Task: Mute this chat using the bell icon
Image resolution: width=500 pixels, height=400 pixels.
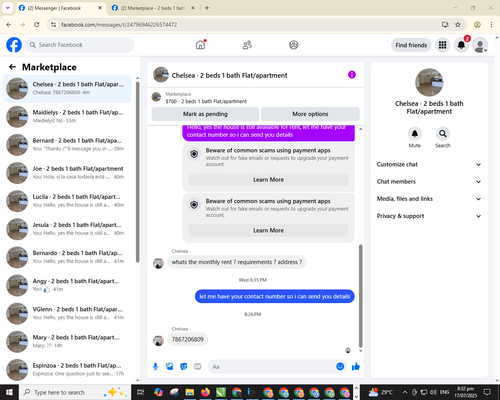Action: (x=415, y=134)
